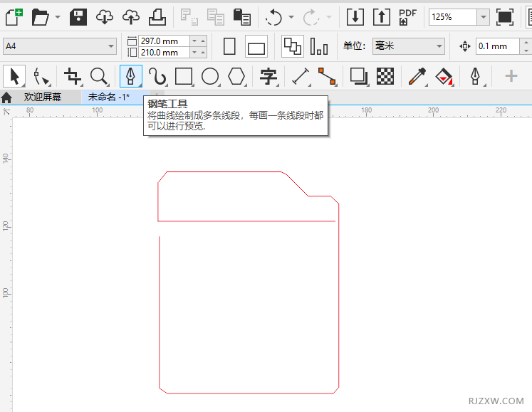Paste from clipboard icon

click(242, 17)
